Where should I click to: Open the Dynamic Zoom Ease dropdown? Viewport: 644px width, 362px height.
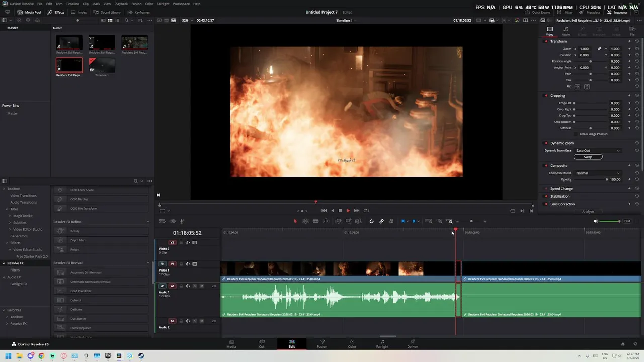coord(598,151)
